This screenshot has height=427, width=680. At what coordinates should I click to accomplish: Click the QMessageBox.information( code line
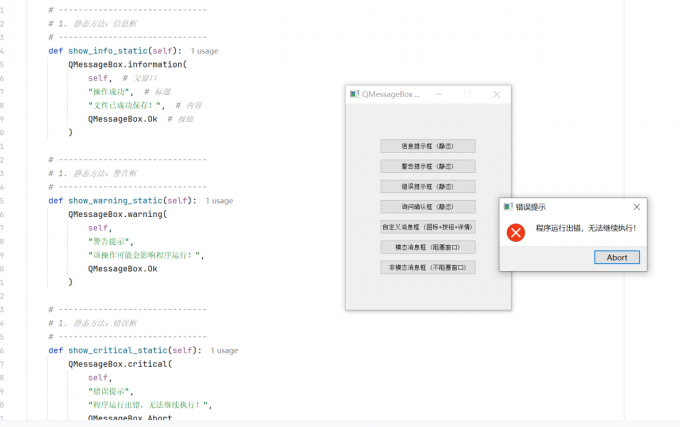pos(128,65)
